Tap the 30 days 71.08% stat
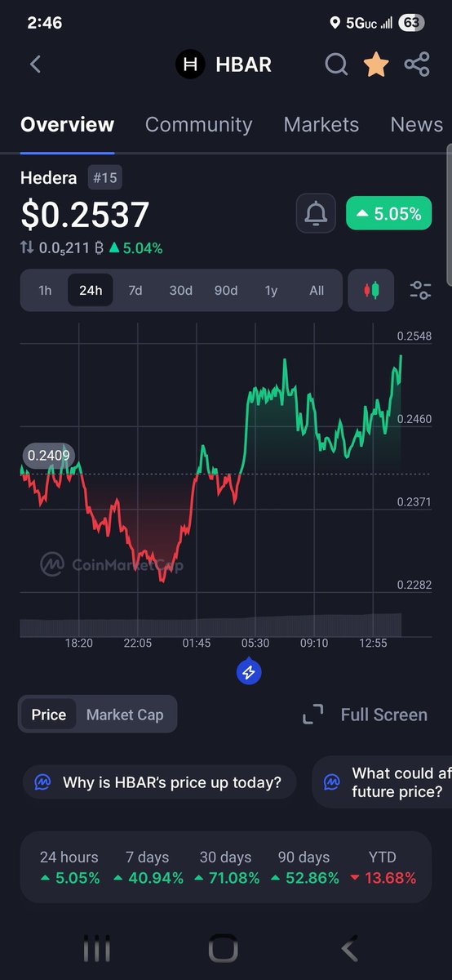This screenshot has height=980, width=452. point(226,867)
